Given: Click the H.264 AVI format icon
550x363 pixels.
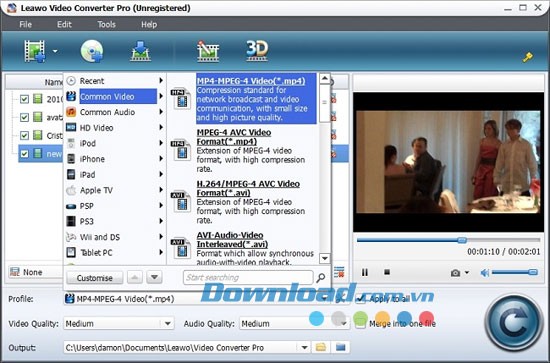Looking at the screenshot, I should (181, 201).
